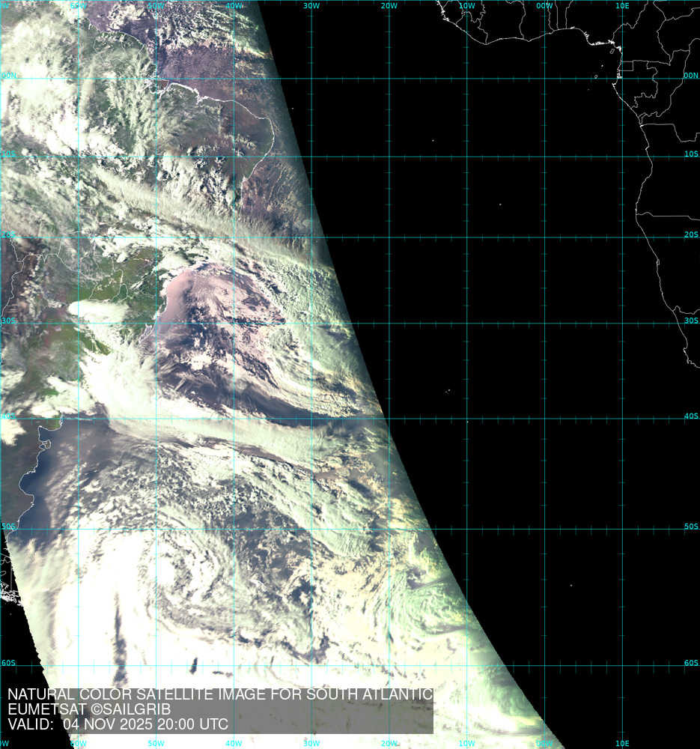700x749 pixels.
Task: Click the '30W' longitude label at the top
Action: tap(311, 6)
